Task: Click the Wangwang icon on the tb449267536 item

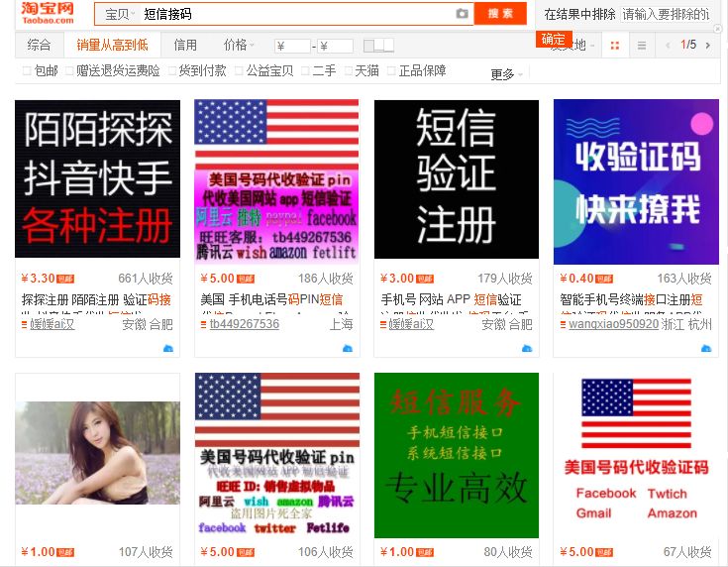Action: [x=348, y=348]
